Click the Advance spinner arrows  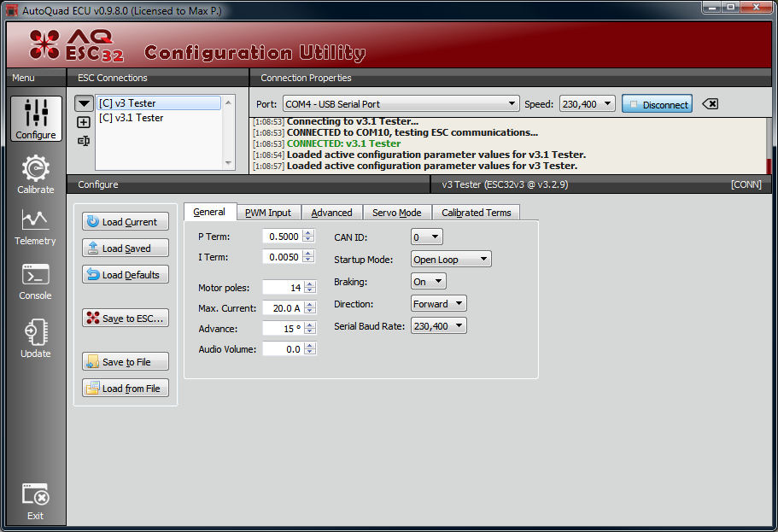pos(310,329)
